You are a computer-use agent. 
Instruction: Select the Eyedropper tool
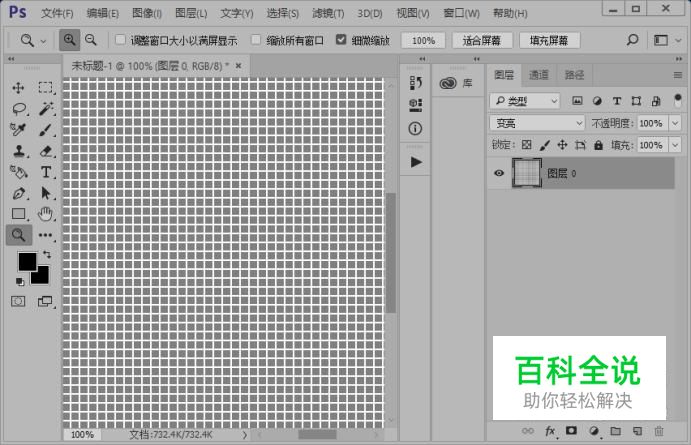click(x=18, y=130)
